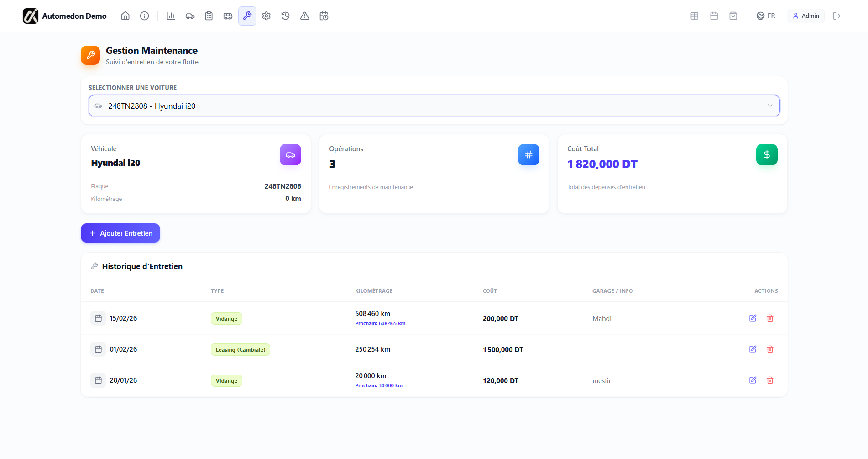868x459 pixels.
Task: Open the statistics bar chart icon
Action: point(171,16)
